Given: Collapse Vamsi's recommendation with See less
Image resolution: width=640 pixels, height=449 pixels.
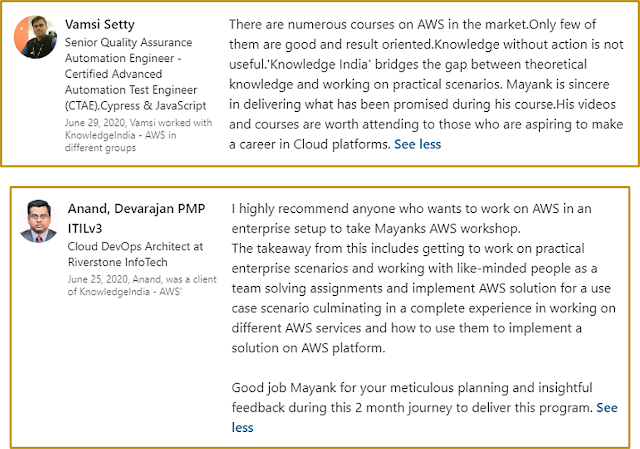Looking at the screenshot, I should pyautogui.click(x=417, y=143).
